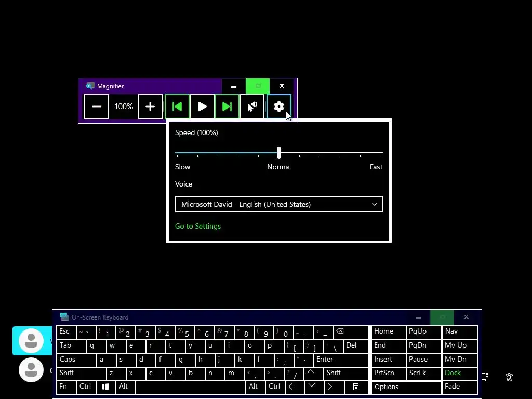Click the Del key on keyboard
The width and height of the screenshot is (532, 399).
355,347
